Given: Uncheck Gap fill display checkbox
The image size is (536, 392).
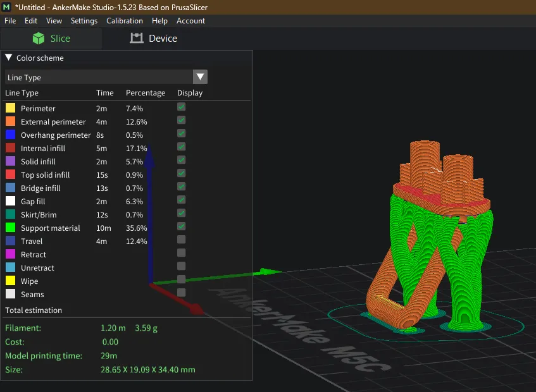Looking at the screenshot, I should [x=182, y=200].
